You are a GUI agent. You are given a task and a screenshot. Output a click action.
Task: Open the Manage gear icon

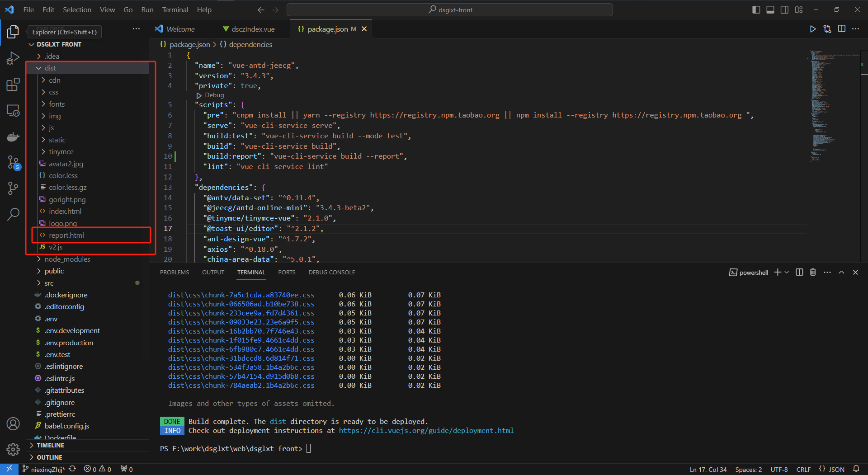(13, 449)
